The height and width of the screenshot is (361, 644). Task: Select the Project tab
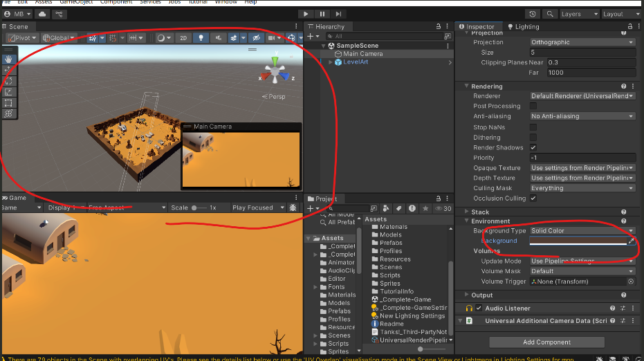[322, 198]
